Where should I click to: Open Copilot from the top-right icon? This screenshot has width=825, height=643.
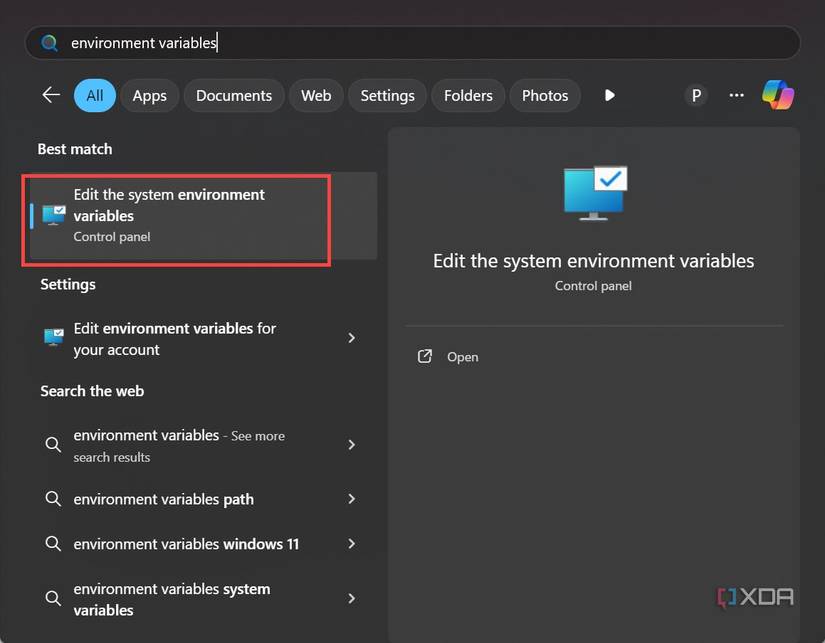click(779, 95)
